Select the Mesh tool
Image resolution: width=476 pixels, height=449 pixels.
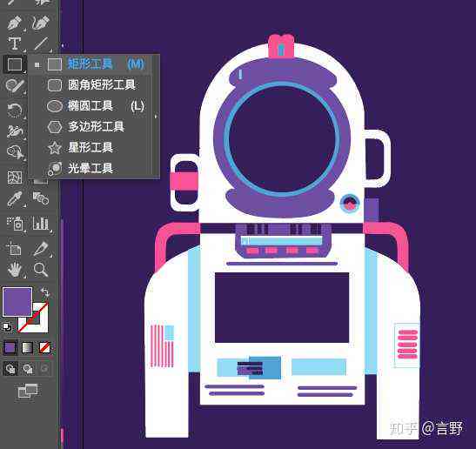(x=15, y=178)
